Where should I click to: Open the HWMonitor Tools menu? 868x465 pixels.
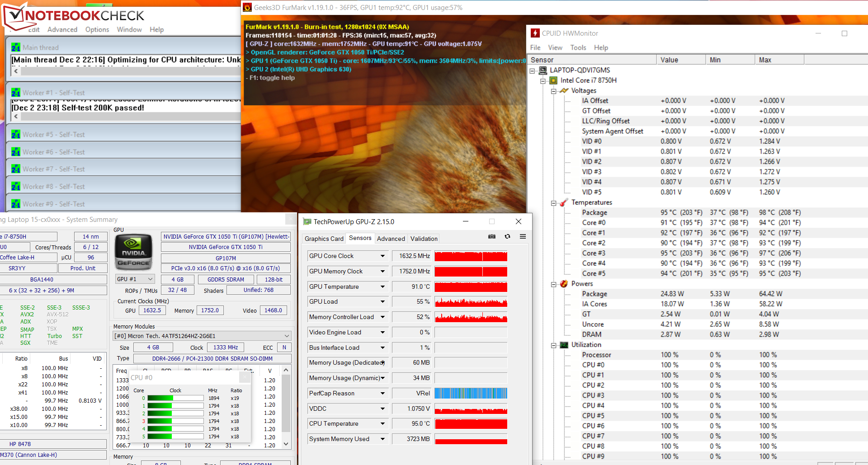coord(578,47)
